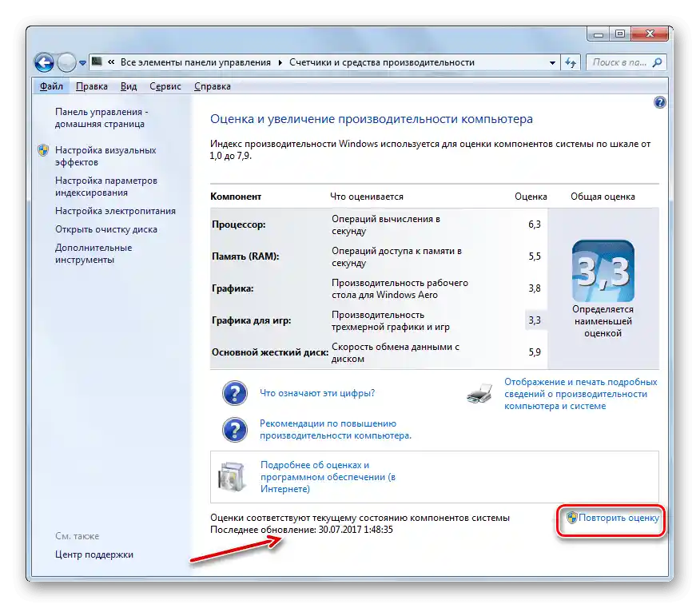Image resolution: width=700 pixels, height=608 pixels.
Task: Open 'Центр поддержки' link
Action: (x=94, y=554)
